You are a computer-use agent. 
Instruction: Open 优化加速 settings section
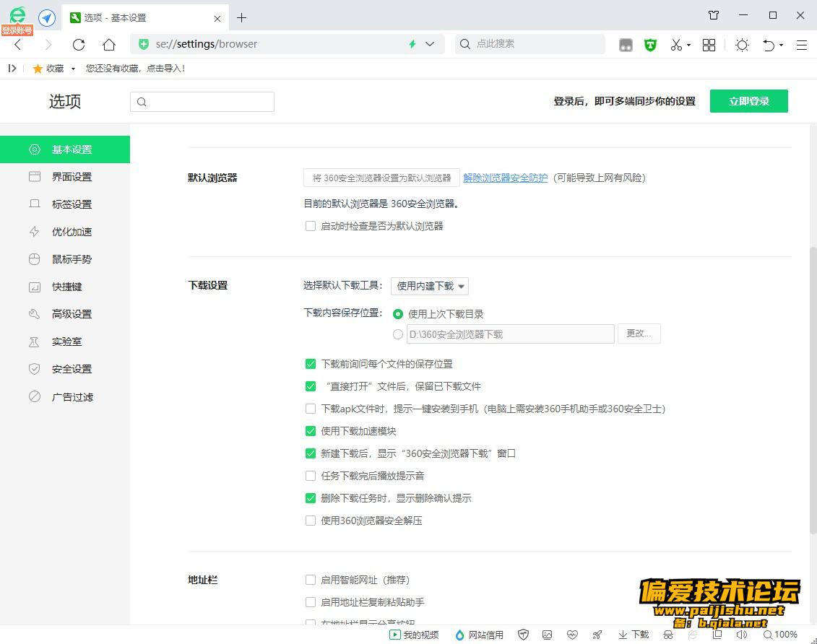tap(65, 232)
